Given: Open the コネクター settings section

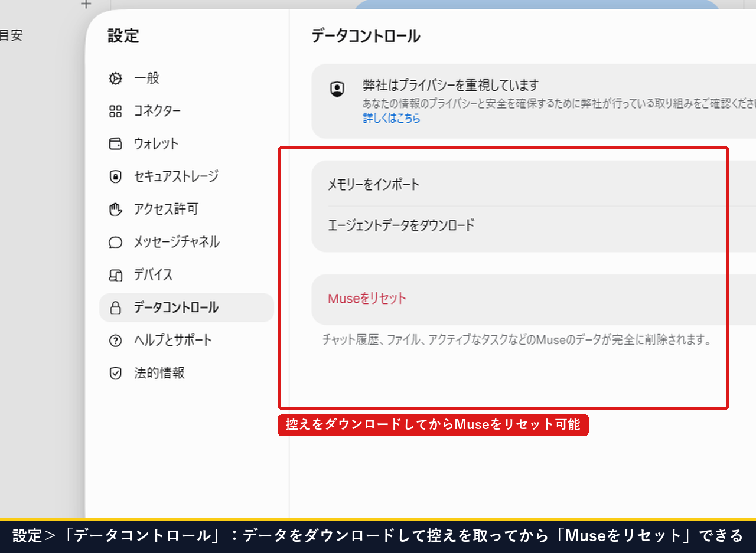Looking at the screenshot, I should 187,111.
